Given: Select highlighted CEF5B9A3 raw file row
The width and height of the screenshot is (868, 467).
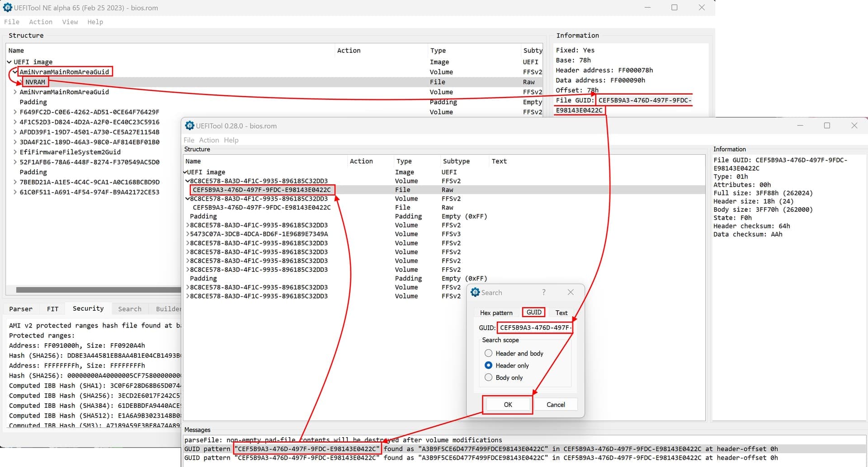Looking at the screenshot, I should pyautogui.click(x=444, y=190).
